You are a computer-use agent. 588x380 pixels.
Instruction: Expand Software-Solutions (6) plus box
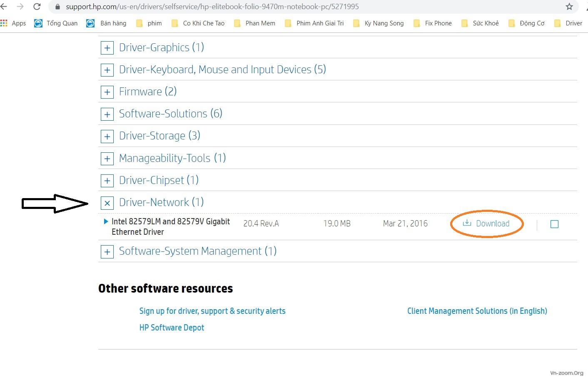point(107,114)
